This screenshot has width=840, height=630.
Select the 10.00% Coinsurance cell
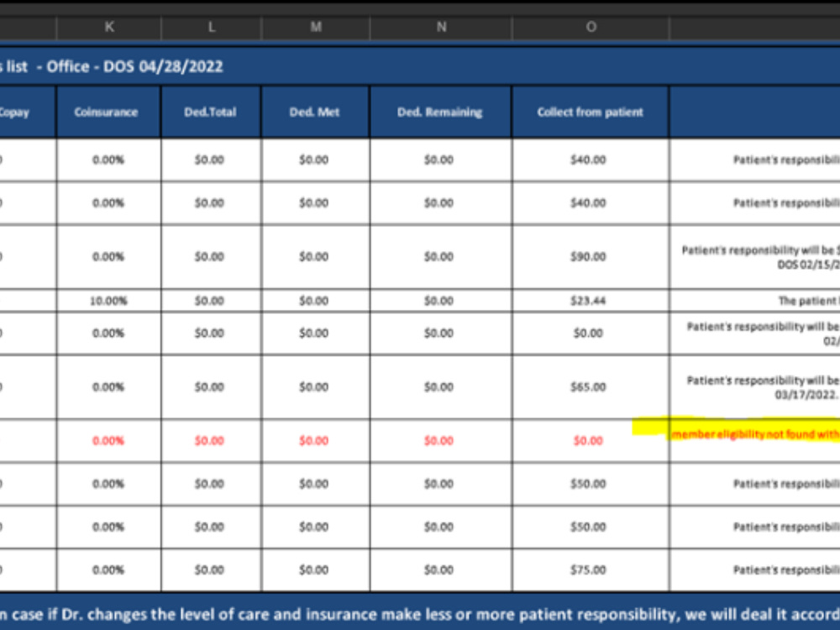(108, 301)
